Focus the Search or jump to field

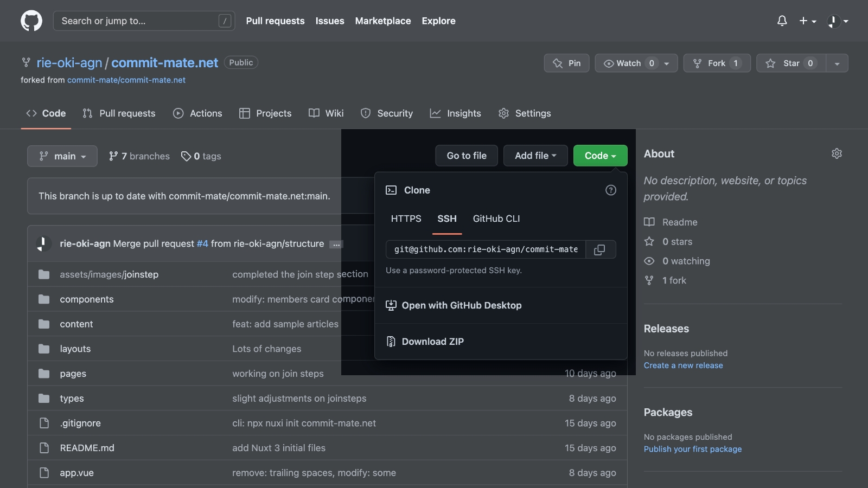coord(144,21)
